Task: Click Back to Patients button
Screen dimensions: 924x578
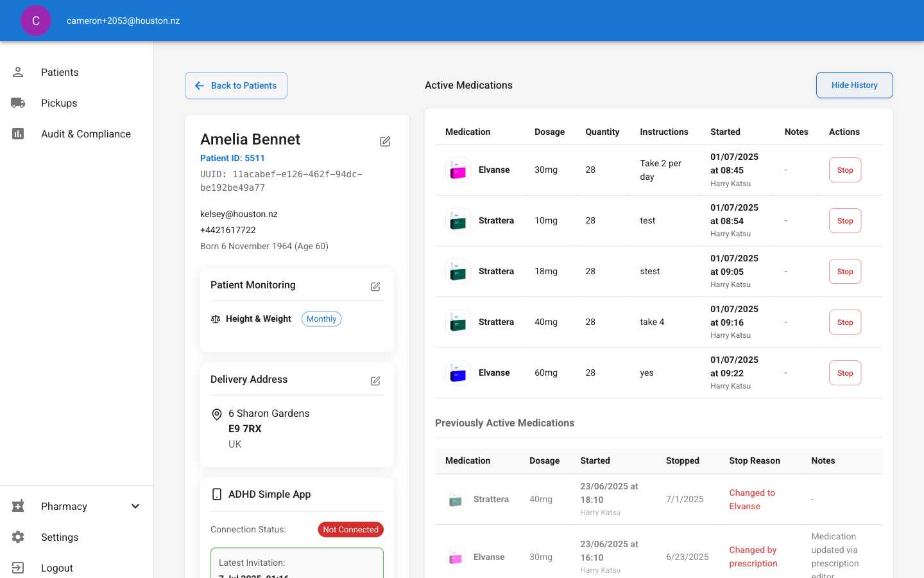Action: (236, 85)
